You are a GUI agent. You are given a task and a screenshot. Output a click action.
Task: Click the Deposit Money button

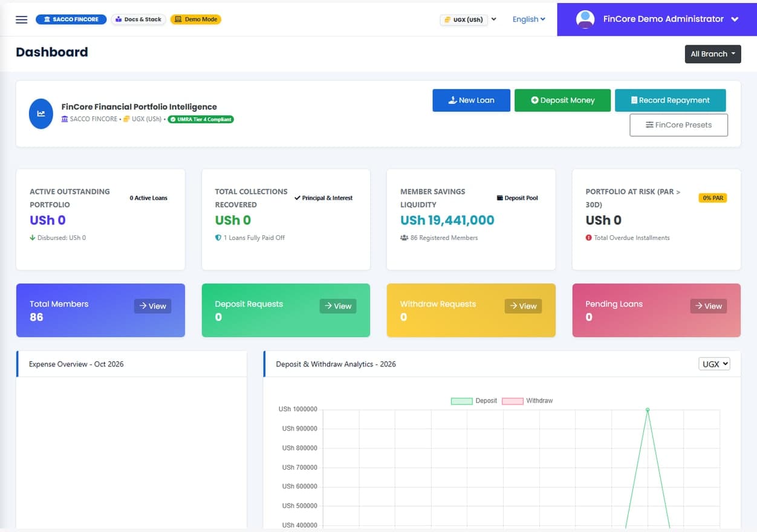(x=563, y=100)
